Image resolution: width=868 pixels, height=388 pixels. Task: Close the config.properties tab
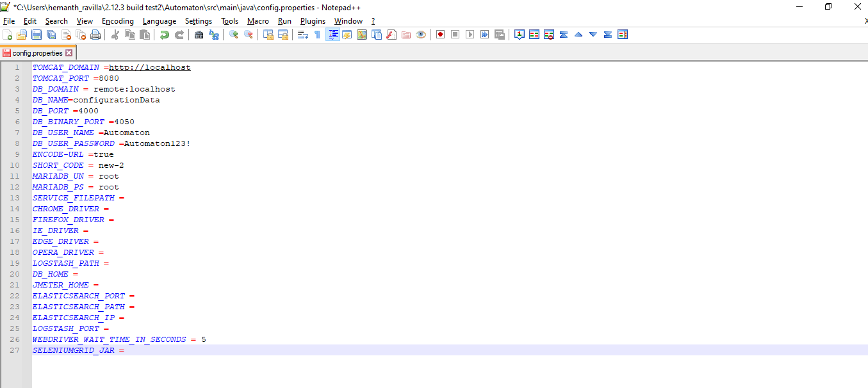coord(69,53)
